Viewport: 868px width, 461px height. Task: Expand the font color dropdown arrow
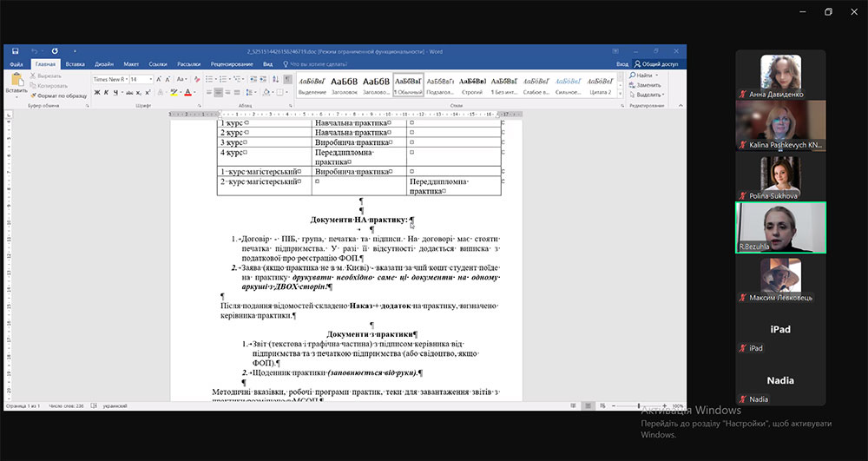click(x=194, y=92)
